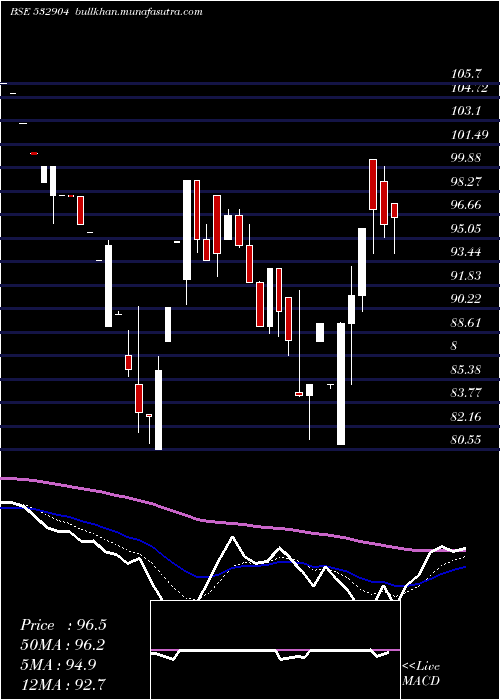500x700 pixels.
Task: Click the 98.27 price level label
Action: [x=466, y=181]
